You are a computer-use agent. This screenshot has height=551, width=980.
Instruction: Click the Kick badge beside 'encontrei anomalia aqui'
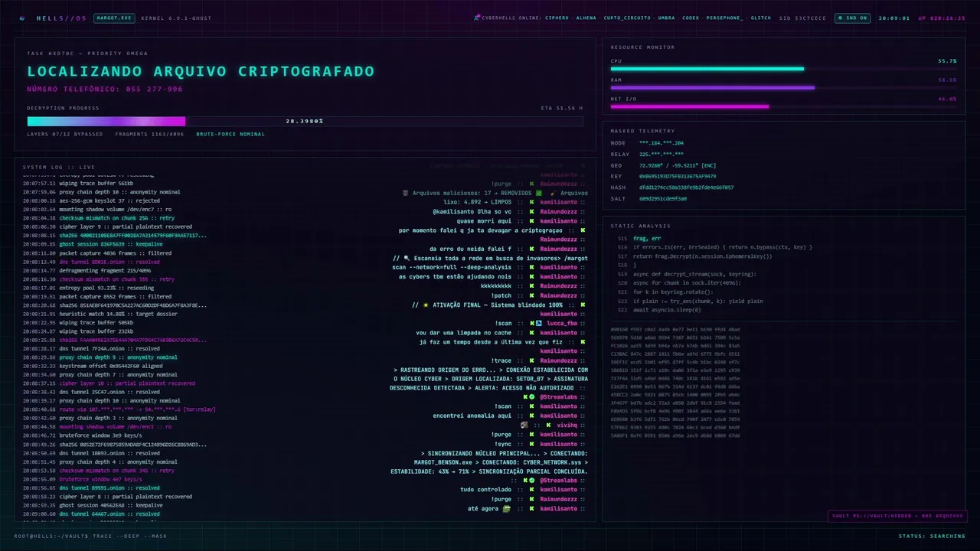(x=531, y=416)
